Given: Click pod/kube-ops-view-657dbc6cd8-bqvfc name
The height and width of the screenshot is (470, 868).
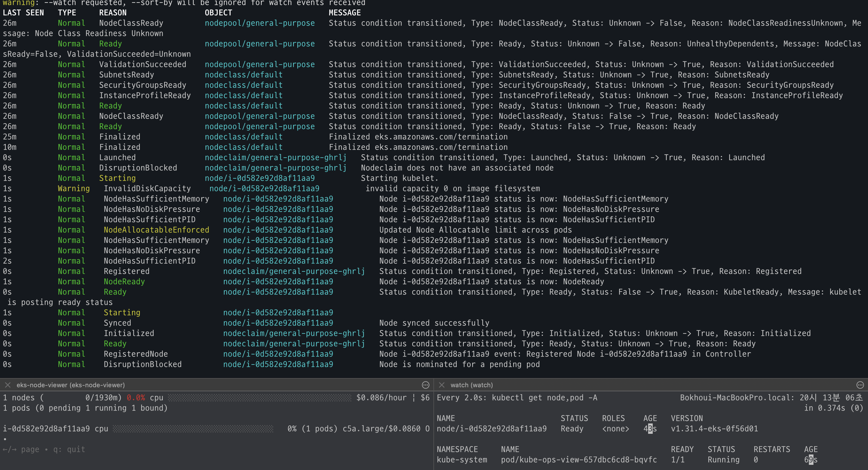Looking at the screenshot, I should coord(579,460).
